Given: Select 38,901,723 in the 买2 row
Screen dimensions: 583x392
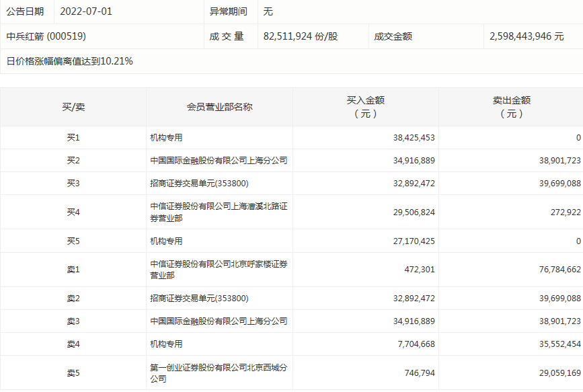Looking at the screenshot, I should (560, 161).
